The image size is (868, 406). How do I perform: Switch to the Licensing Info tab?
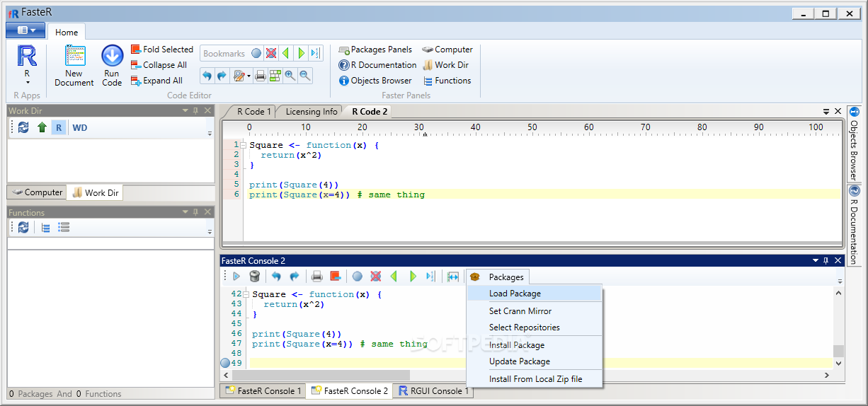click(312, 112)
